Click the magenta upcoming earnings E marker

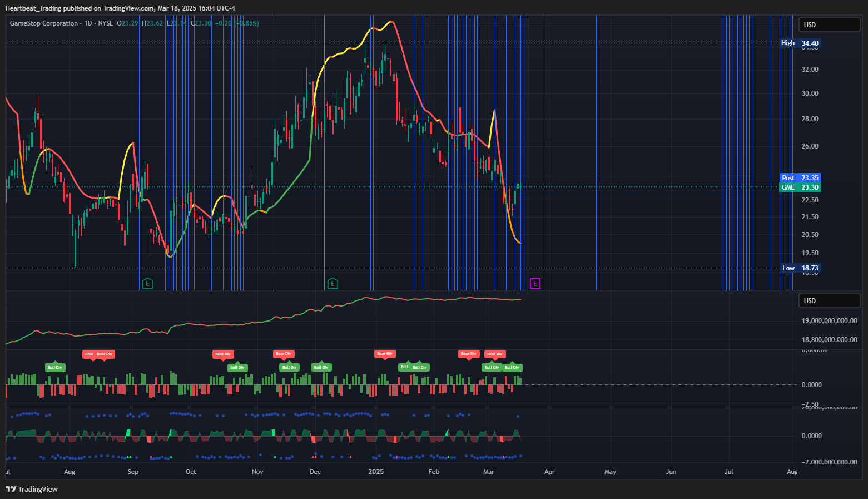coord(535,284)
